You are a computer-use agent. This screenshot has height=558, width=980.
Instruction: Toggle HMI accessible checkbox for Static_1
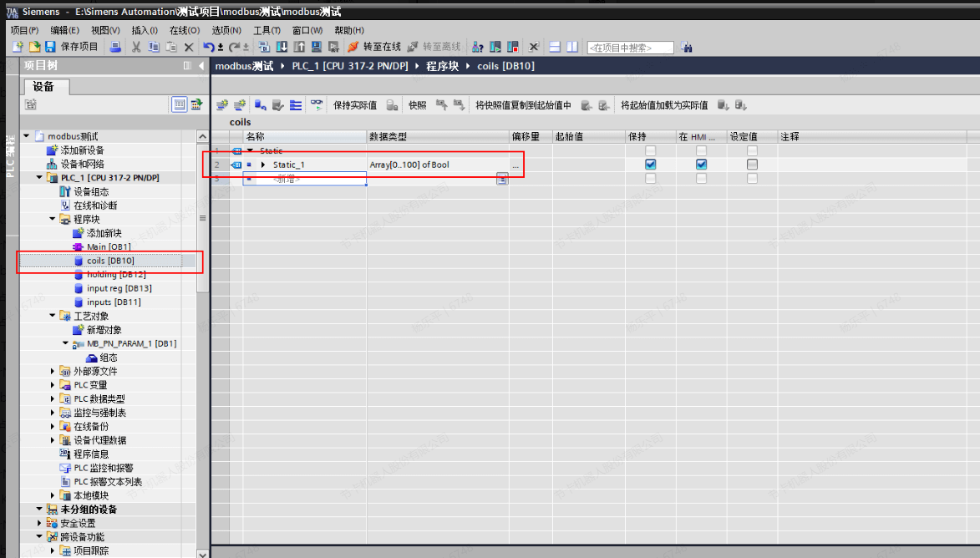pyautogui.click(x=701, y=165)
